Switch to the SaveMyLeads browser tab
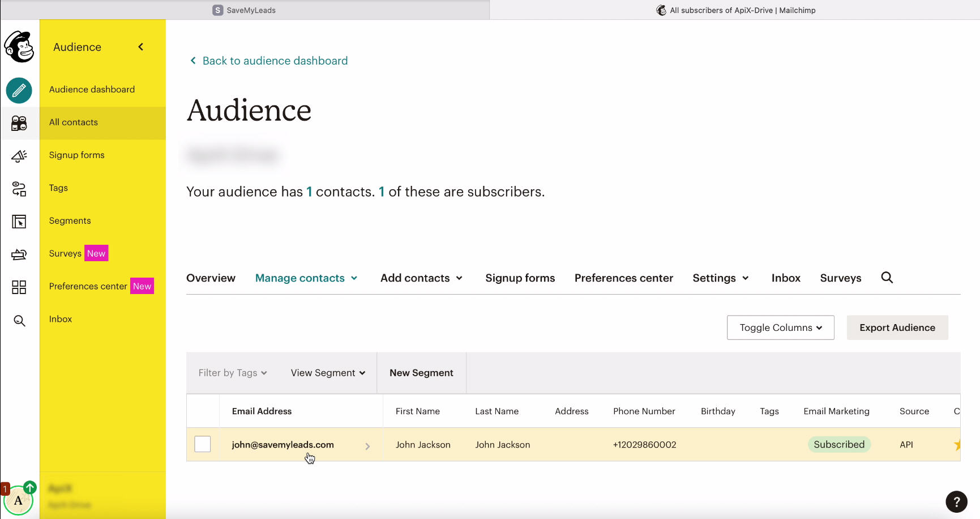This screenshot has height=519, width=980. coord(245,10)
